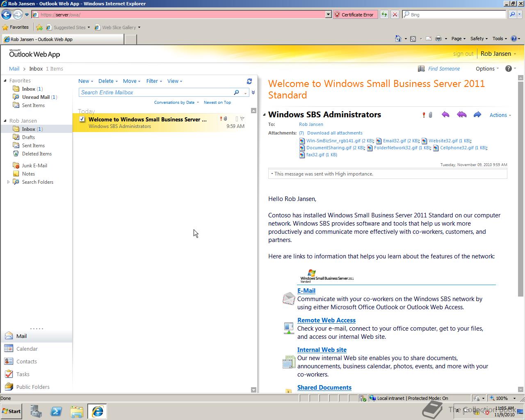Open the Deleted Items folder
Screen dimensions: 525x420
click(x=37, y=153)
